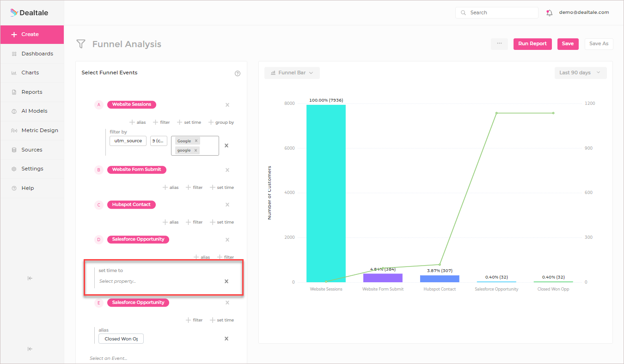Click the Create button

(32, 35)
